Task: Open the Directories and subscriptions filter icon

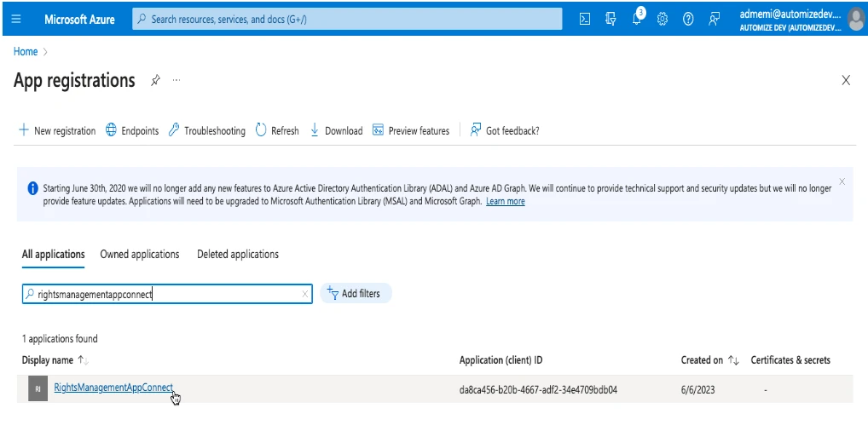Action: point(610,19)
